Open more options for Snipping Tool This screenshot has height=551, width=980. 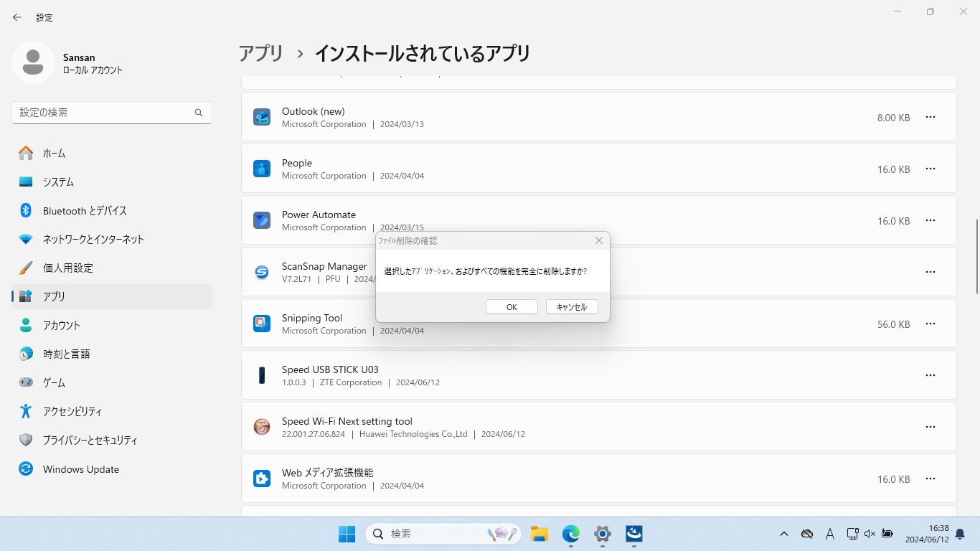(x=930, y=324)
